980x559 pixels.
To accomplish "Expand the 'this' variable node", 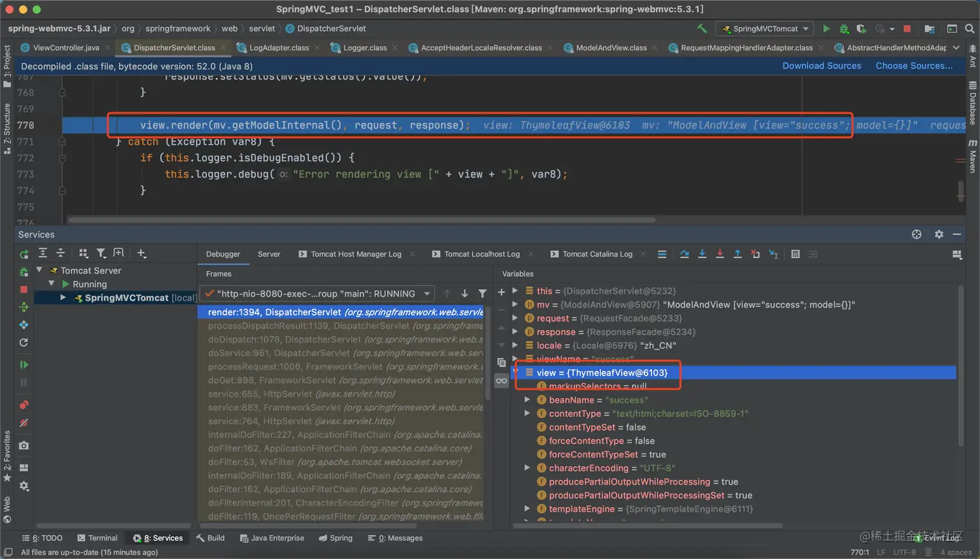I will 515,291.
